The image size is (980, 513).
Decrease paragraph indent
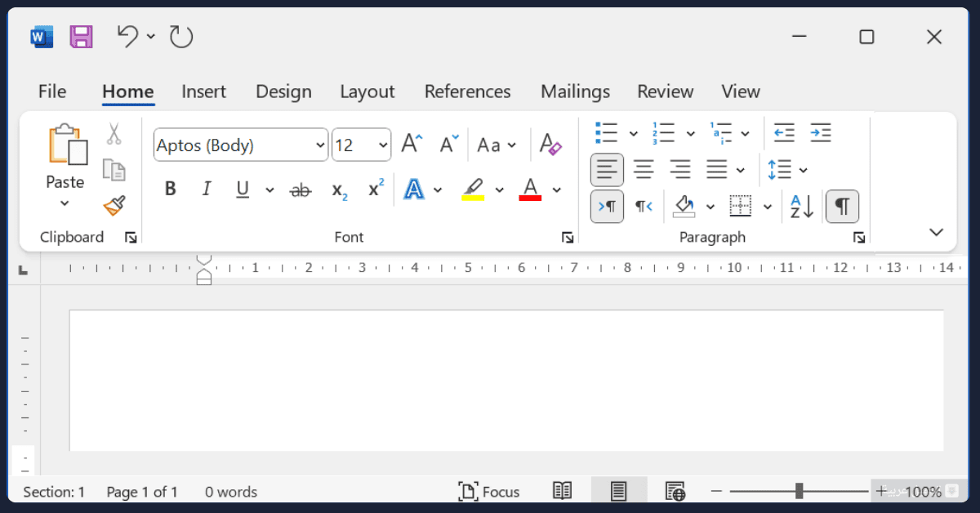(784, 132)
